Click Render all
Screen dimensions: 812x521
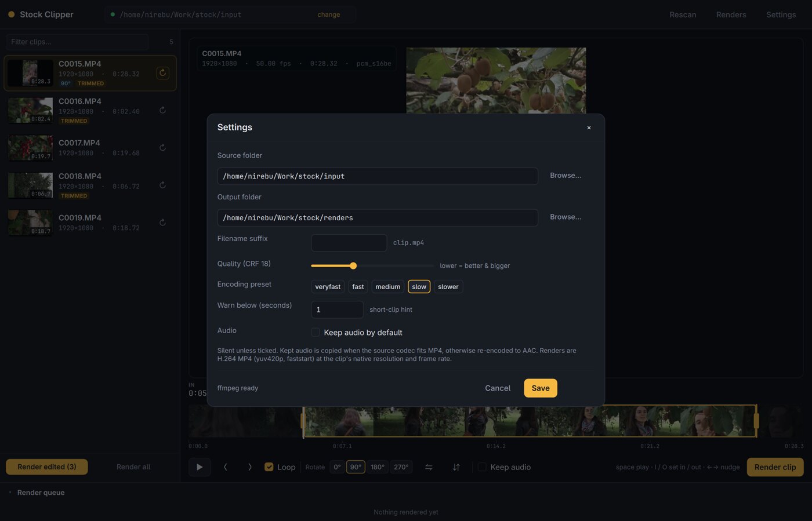pyautogui.click(x=133, y=467)
